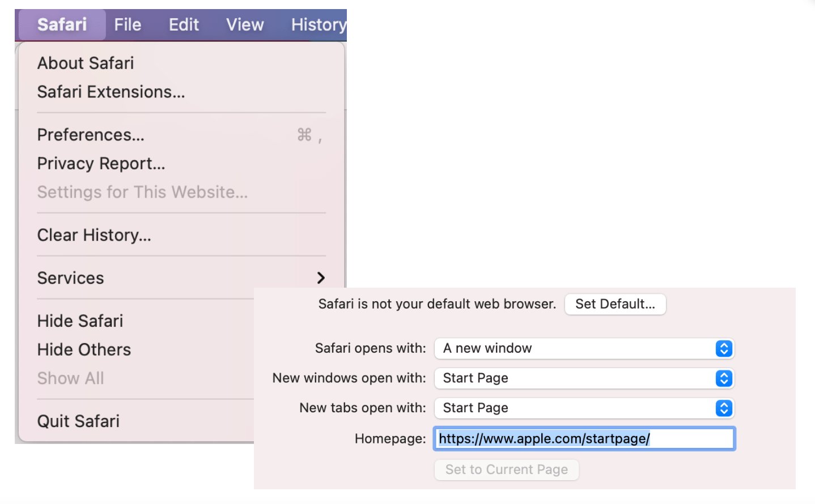Image resolution: width=815 pixels, height=504 pixels.
Task: Quit Safari from the menu
Action: (78, 421)
